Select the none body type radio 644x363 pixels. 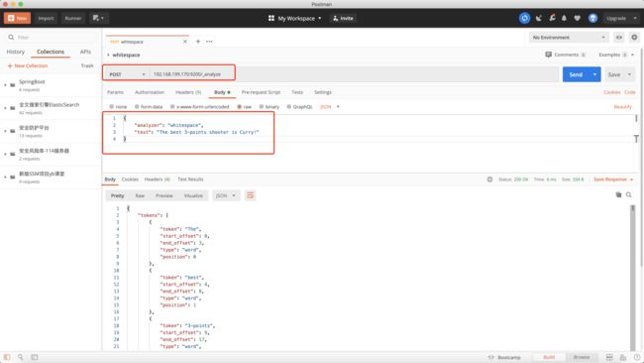[x=111, y=106]
